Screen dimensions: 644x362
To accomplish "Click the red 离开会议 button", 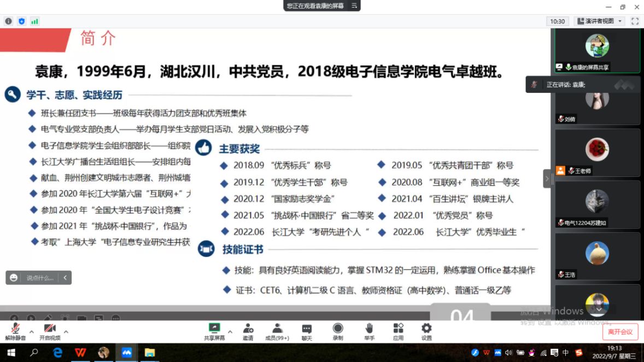I will point(620,332).
